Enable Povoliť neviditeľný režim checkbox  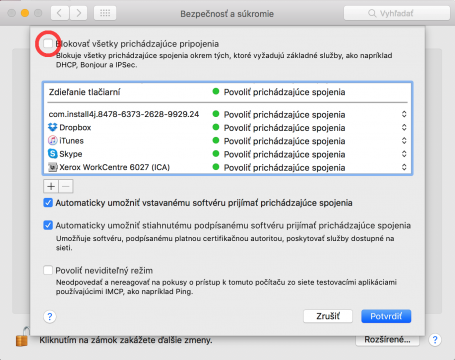(48, 270)
